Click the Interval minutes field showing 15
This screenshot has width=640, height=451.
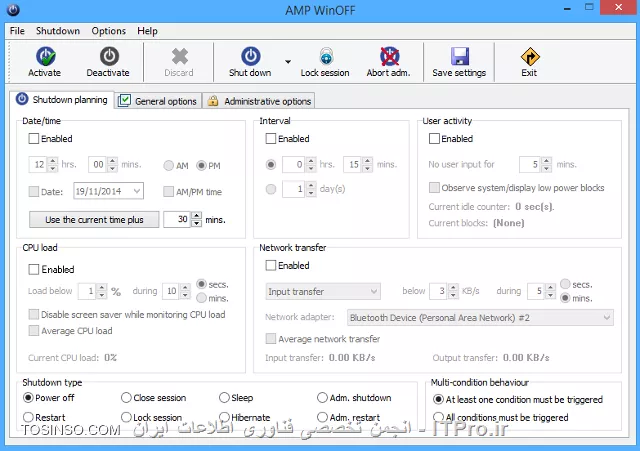353,164
